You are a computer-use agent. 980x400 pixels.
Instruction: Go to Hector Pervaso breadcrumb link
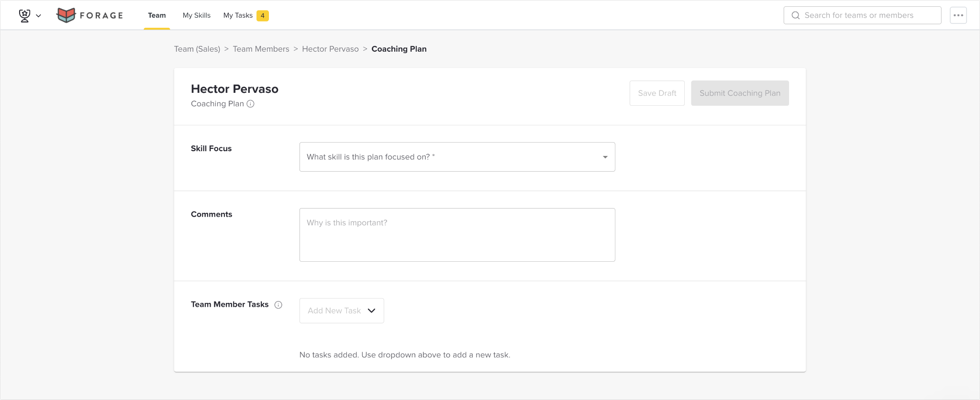(x=330, y=49)
